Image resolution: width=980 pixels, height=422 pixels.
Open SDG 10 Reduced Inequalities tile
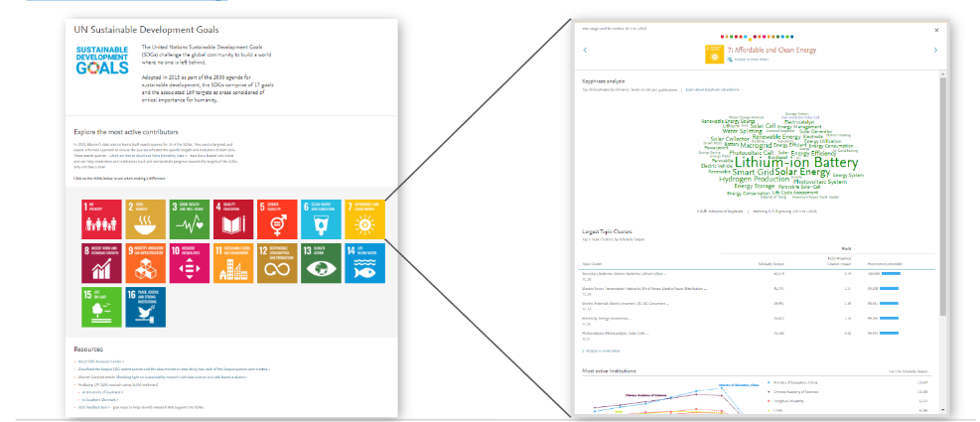(190, 263)
